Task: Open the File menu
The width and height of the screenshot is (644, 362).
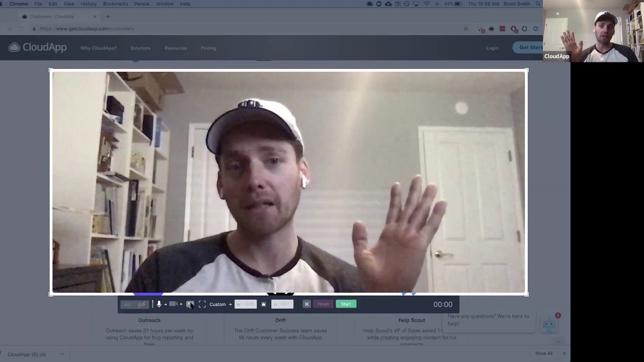Action: coord(38,4)
